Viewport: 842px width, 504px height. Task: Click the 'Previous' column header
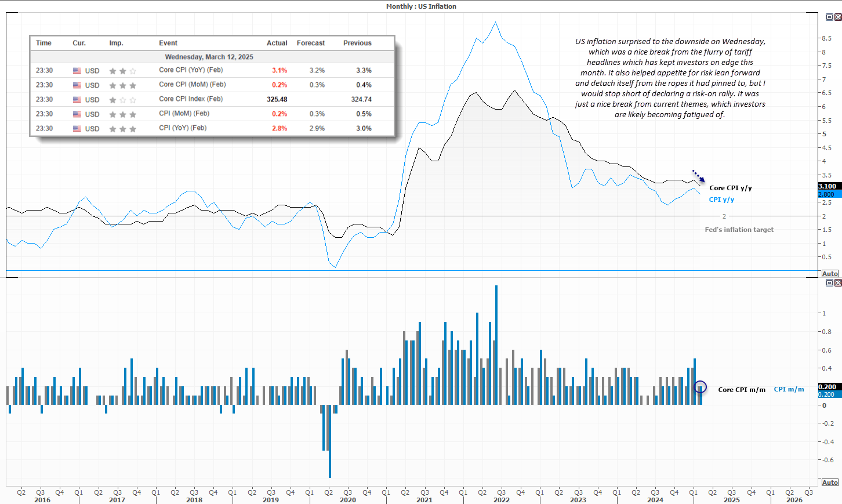(357, 43)
